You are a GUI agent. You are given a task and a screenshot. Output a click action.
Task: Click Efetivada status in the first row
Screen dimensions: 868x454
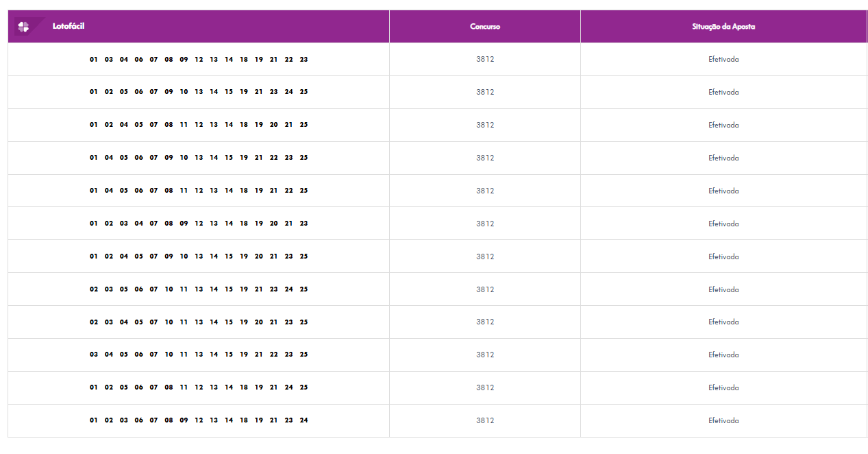pyautogui.click(x=723, y=60)
